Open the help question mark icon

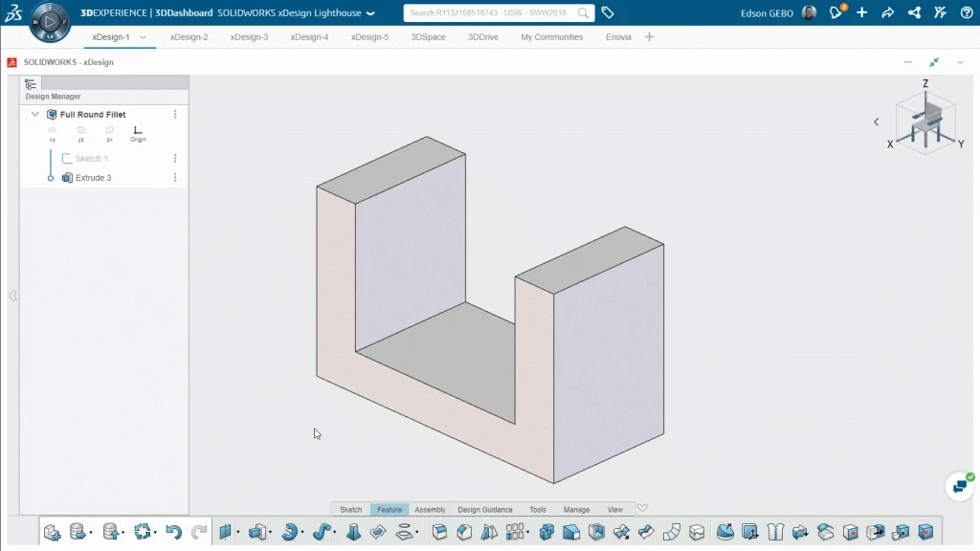click(x=967, y=12)
